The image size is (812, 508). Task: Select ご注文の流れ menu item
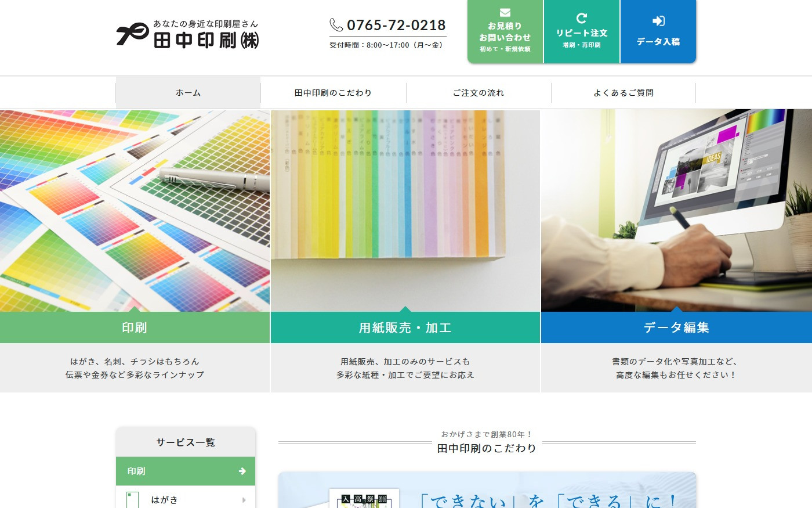point(478,93)
